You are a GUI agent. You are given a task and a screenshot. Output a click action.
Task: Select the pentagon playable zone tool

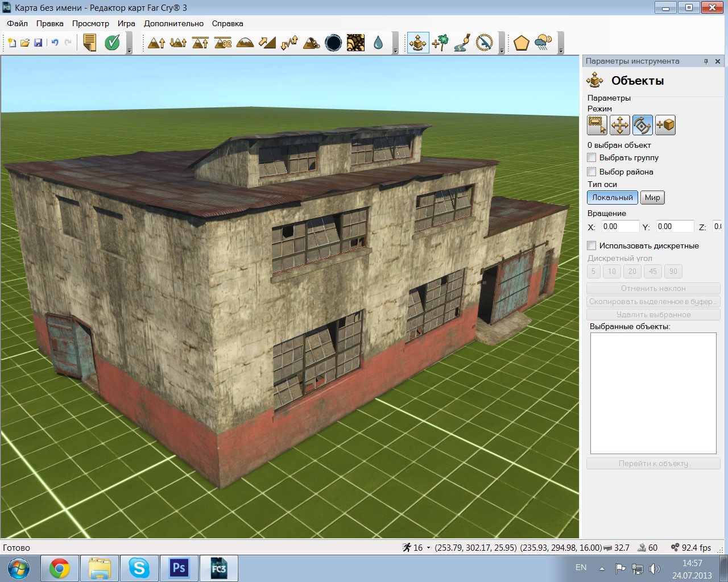522,43
